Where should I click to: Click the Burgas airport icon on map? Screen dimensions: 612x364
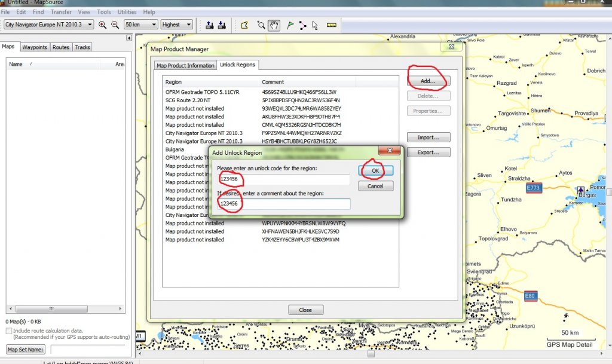[581, 191]
